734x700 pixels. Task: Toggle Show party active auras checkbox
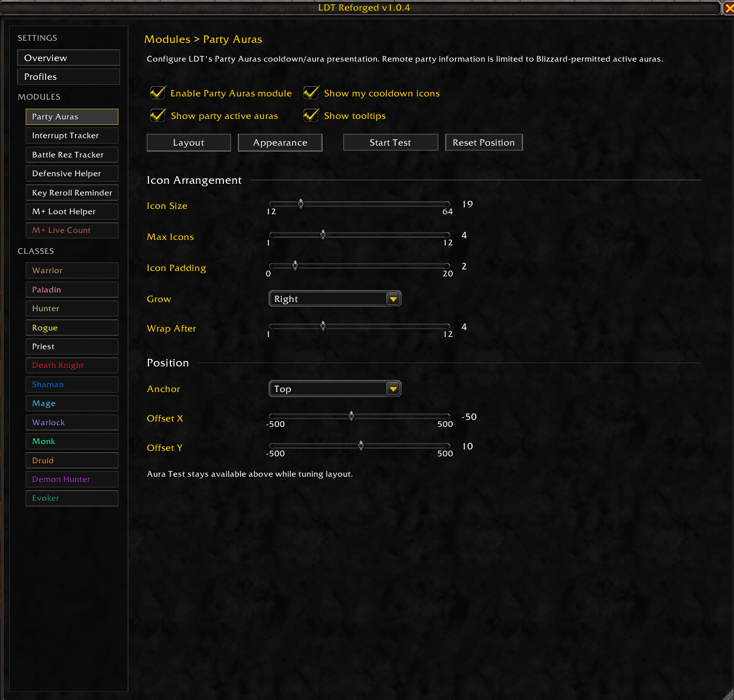(x=158, y=115)
